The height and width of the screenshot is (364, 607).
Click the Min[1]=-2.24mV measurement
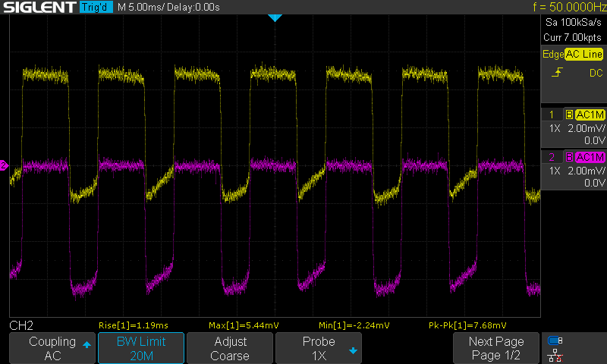pos(354,325)
